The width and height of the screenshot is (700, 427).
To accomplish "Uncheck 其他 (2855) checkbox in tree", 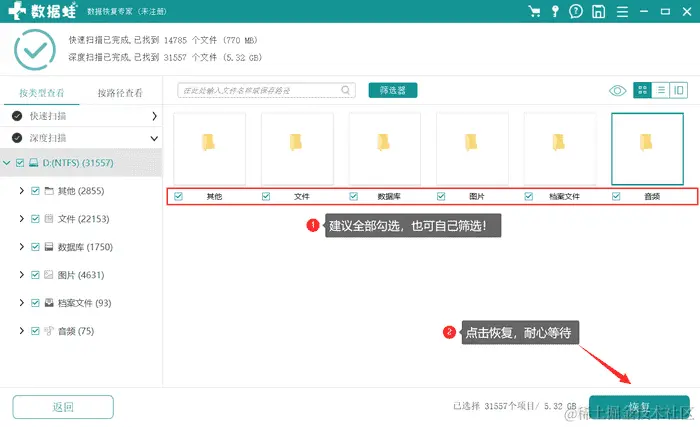I will tap(35, 191).
